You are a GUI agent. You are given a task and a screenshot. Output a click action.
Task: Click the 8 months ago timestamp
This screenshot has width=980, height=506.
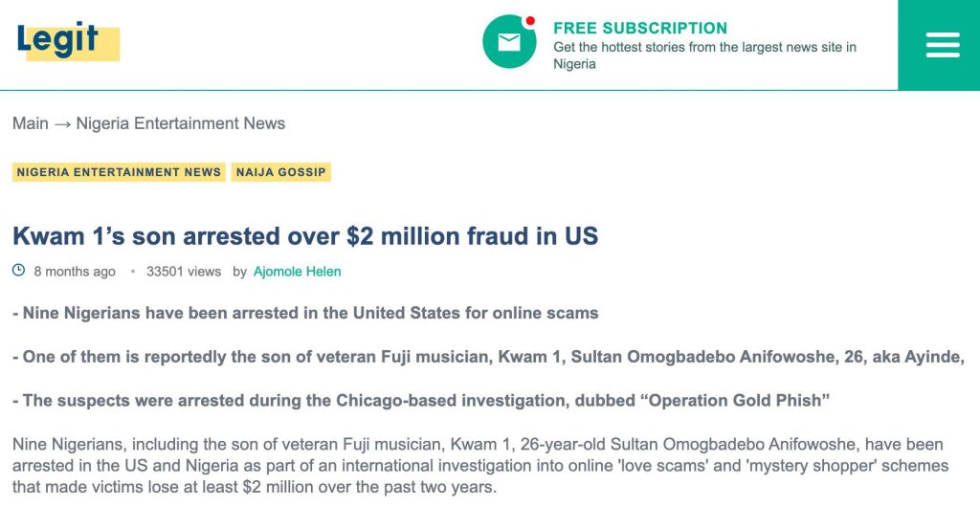[x=75, y=271]
